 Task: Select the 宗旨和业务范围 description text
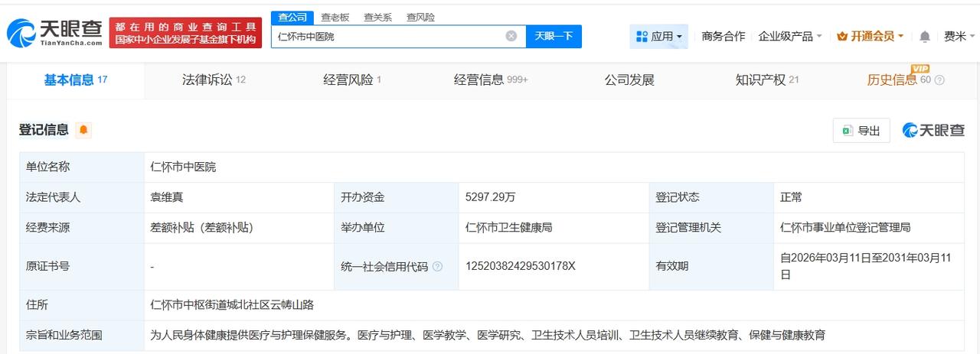(x=488, y=335)
